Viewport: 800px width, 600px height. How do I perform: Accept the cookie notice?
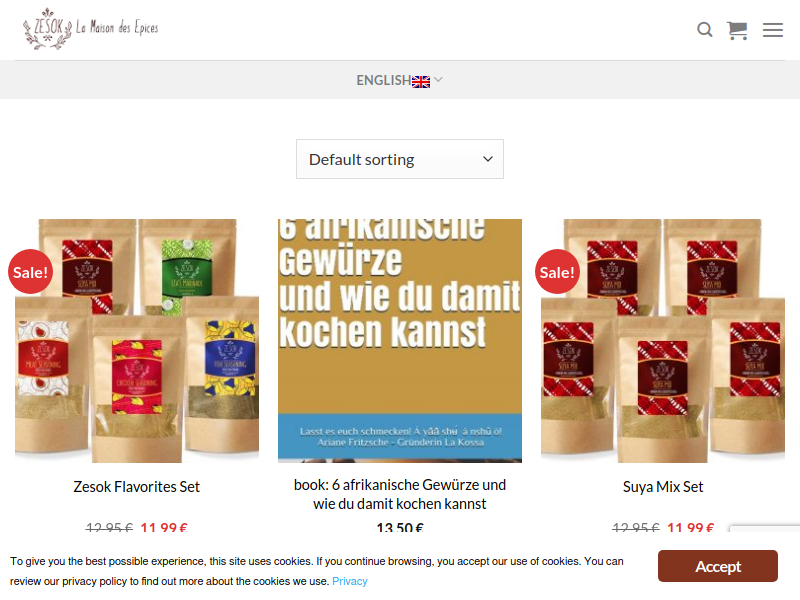718,566
